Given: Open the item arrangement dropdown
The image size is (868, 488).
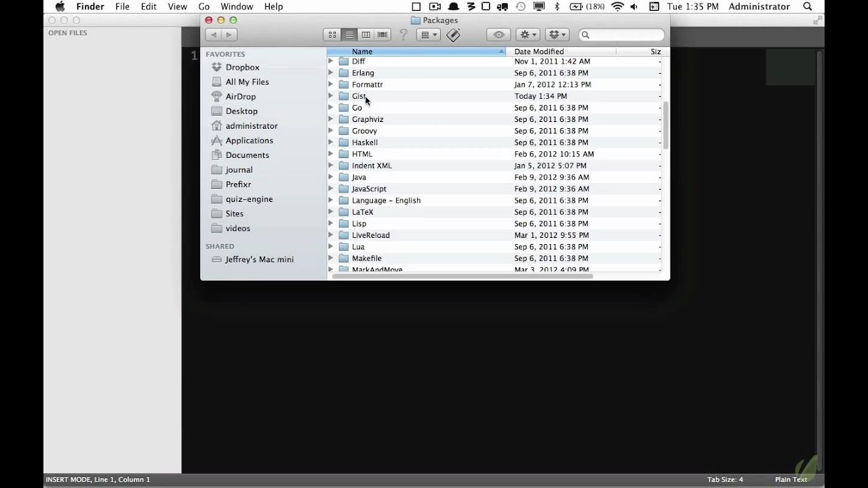Looking at the screenshot, I should click(429, 35).
